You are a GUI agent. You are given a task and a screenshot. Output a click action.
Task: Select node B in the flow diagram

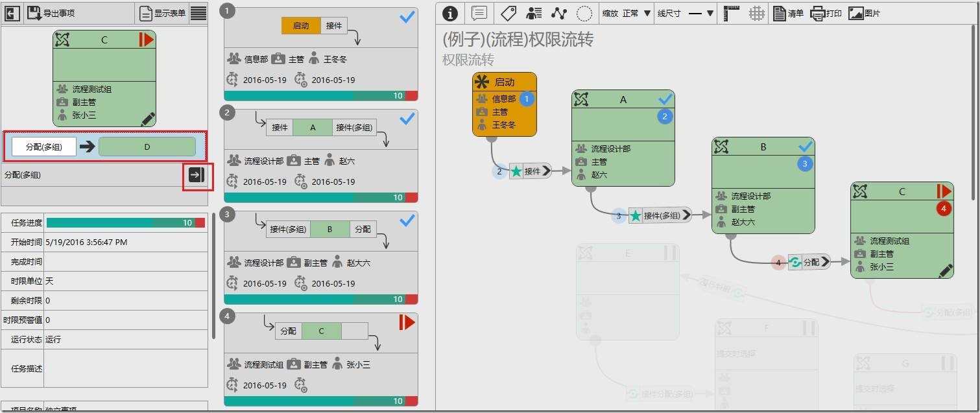763,185
